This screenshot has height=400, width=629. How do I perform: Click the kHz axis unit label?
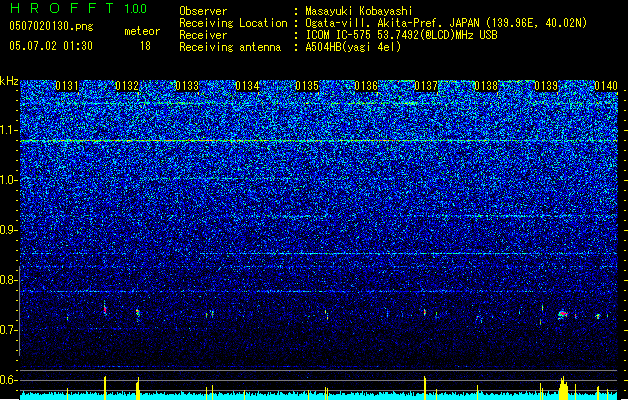tap(9, 81)
